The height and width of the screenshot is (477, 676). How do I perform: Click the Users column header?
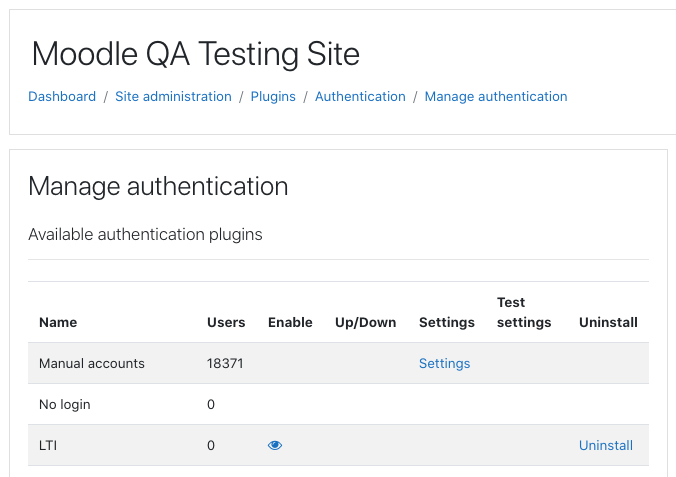pyautogui.click(x=226, y=322)
